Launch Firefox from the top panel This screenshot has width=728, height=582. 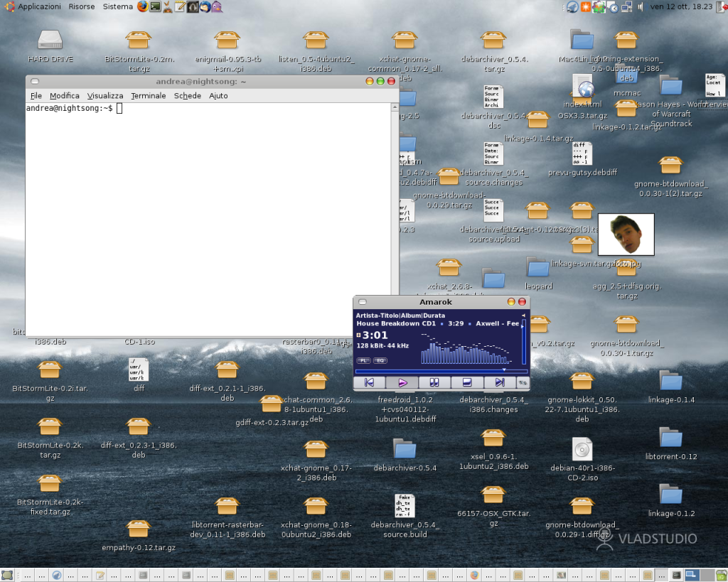tap(142, 6)
